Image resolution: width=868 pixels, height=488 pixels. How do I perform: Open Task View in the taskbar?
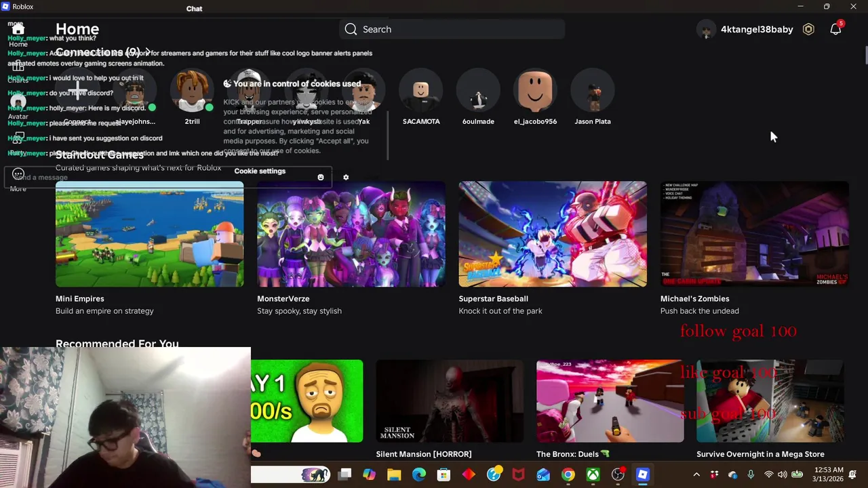coord(344,474)
